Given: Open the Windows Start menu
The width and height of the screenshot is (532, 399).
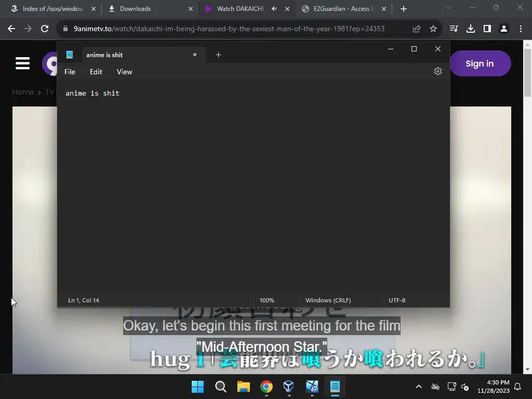Looking at the screenshot, I should (x=197, y=387).
